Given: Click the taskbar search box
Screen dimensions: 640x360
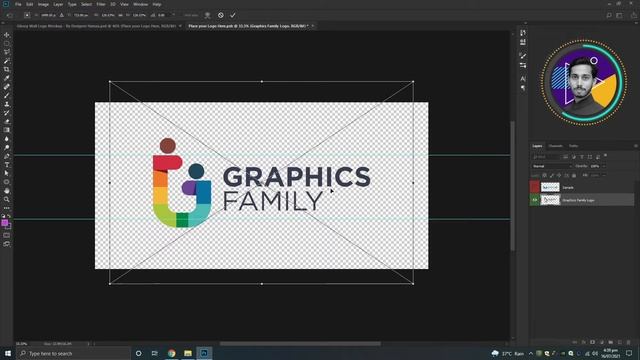Looking at the screenshot, I should (73, 353).
